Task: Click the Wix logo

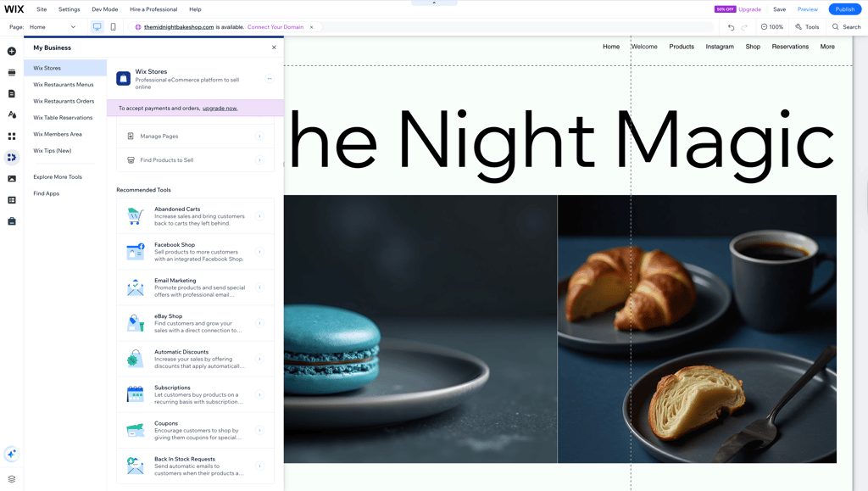Action: point(14,8)
